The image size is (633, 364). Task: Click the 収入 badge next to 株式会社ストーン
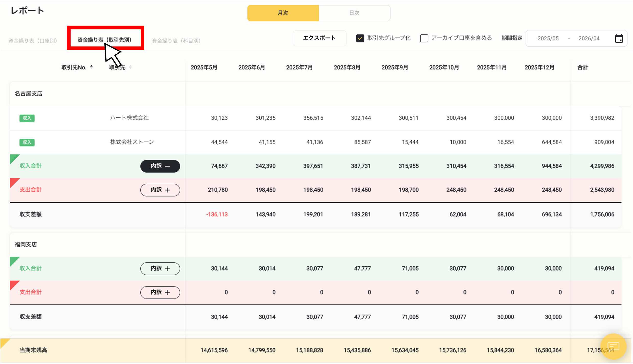pyautogui.click(x=27, y=142)
